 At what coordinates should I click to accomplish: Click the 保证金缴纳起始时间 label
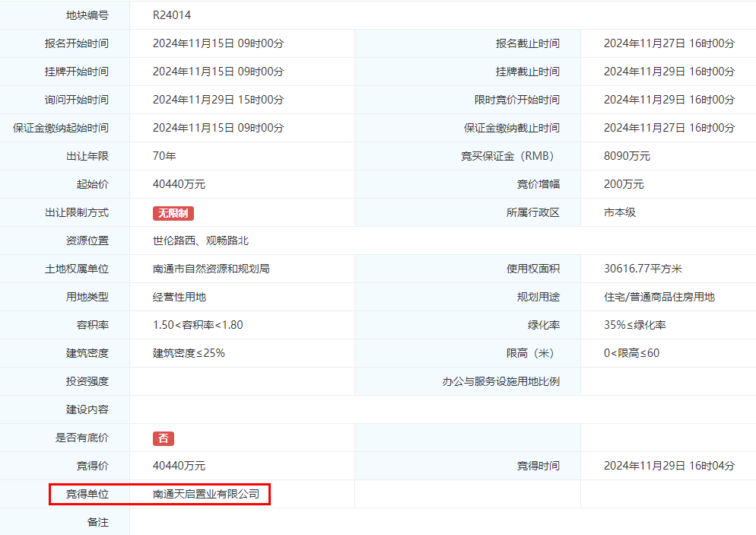coord(61,129)
